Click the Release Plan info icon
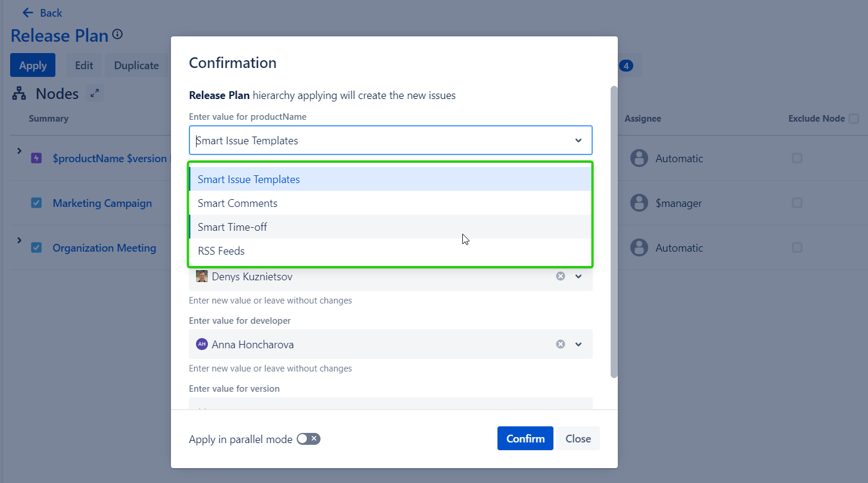This screenshot has height=483, width=868. coord(117,35)
